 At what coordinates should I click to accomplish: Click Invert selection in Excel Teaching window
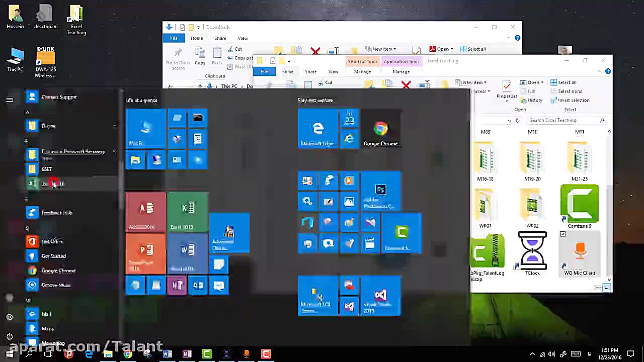click(x=570, y=100)
